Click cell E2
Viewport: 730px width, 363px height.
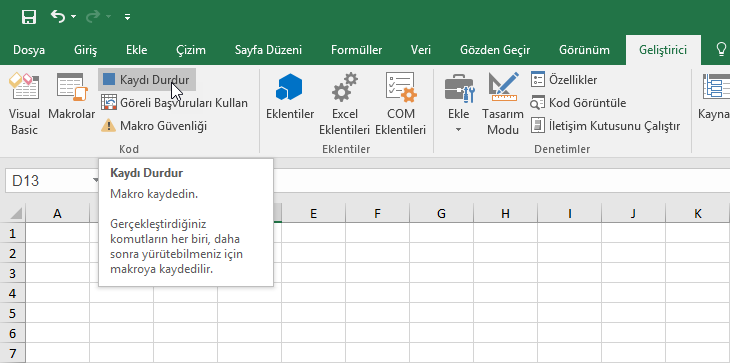pos(313,253)
